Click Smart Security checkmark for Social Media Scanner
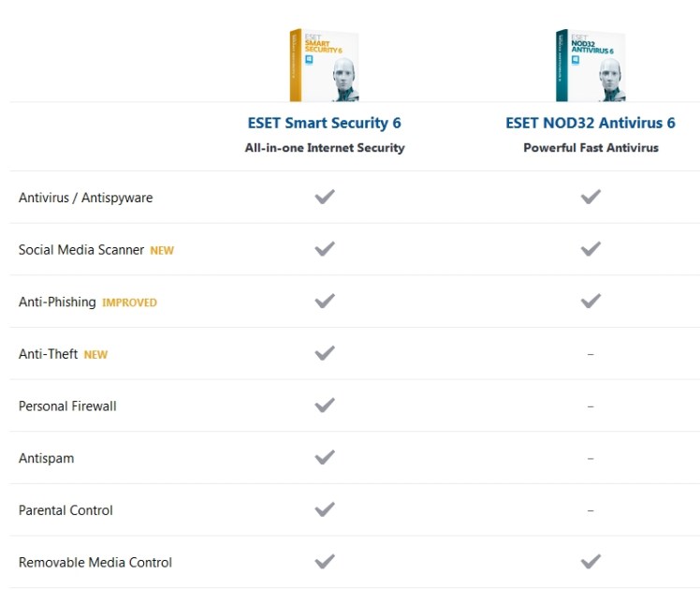The image size is (700, 590). 325,249
